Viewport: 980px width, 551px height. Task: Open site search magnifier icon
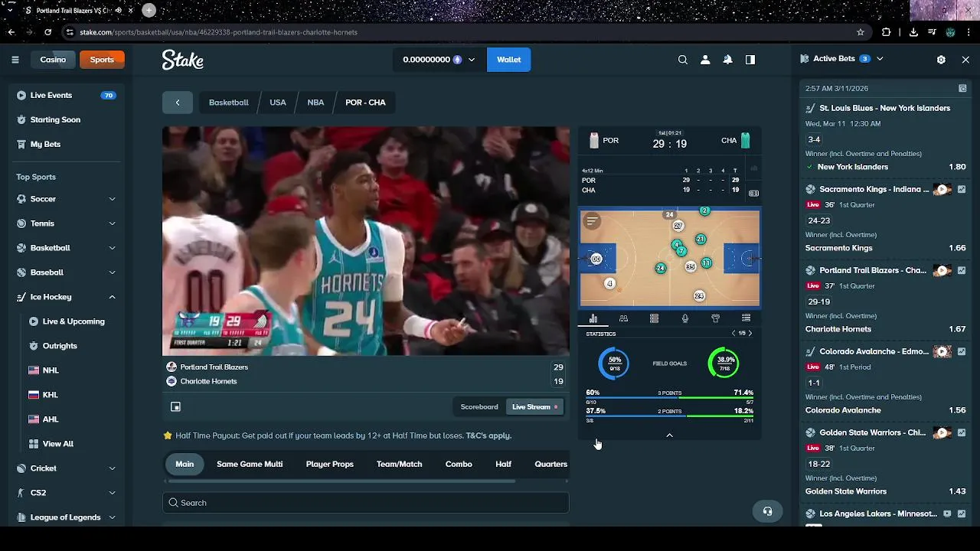(x=683, y=60)
